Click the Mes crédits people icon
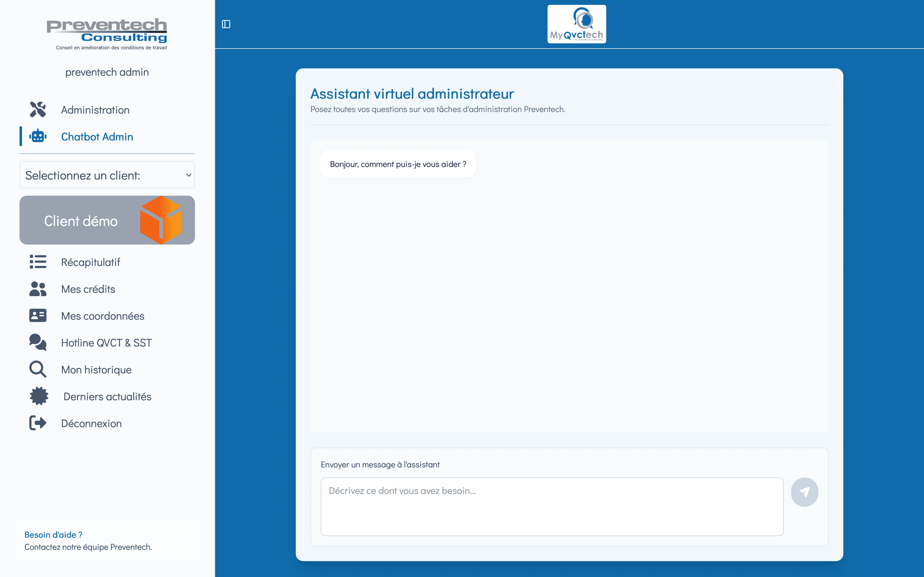Viewport: 924px width, 577px height. point(38,289)
